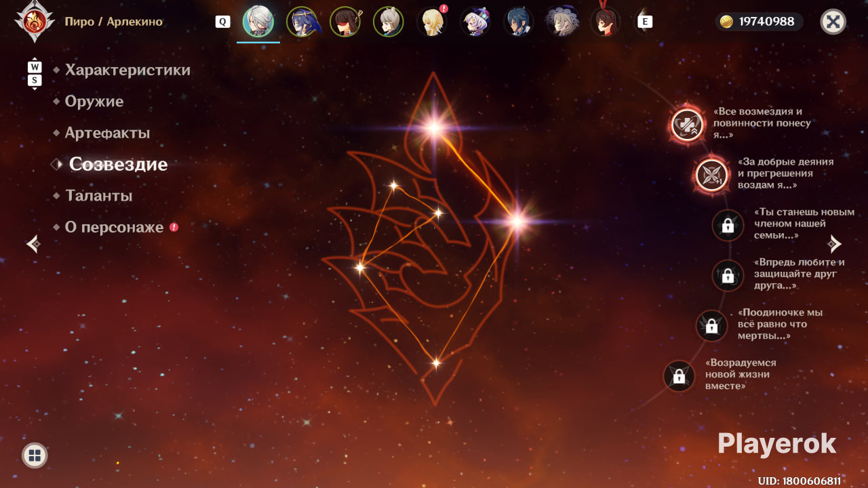Image resolution: width=868 pixels, height=488 pixels.
Task: Open the О персонаже section
Action: click(x=115, y=227)
